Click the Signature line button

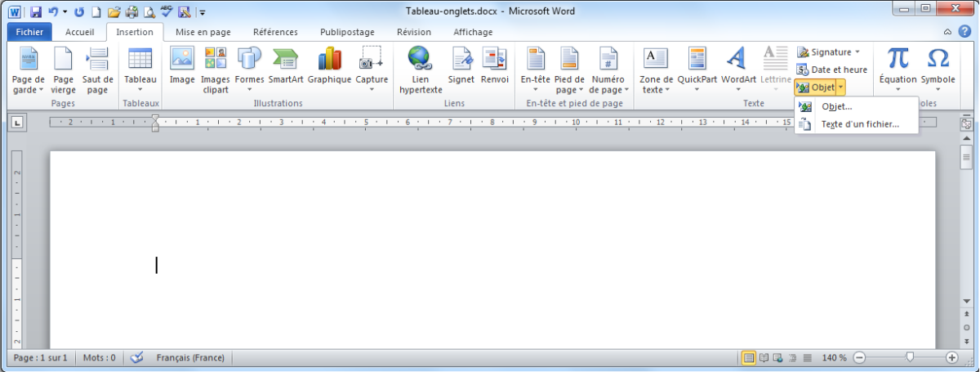point(828,52)
